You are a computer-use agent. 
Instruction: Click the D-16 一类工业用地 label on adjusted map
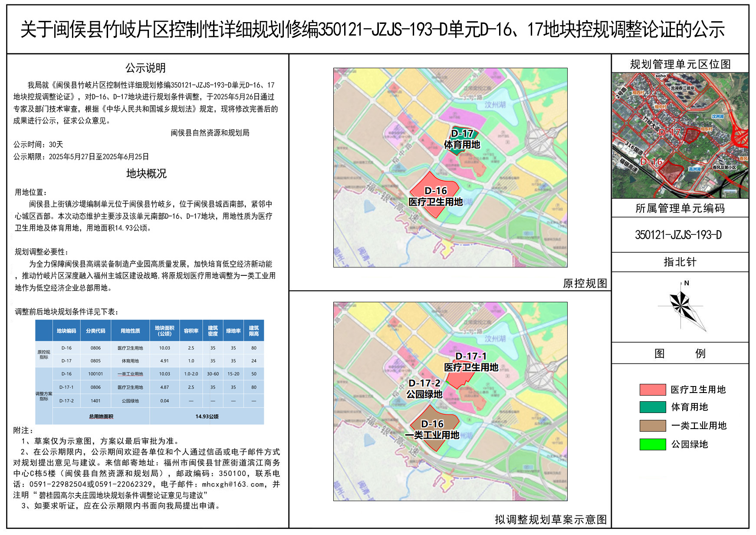432,429
